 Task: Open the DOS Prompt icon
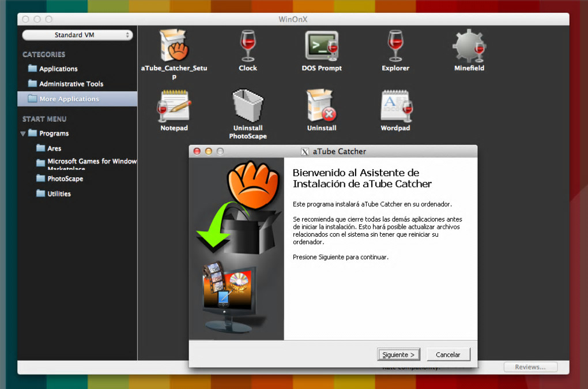pos(322,46)
